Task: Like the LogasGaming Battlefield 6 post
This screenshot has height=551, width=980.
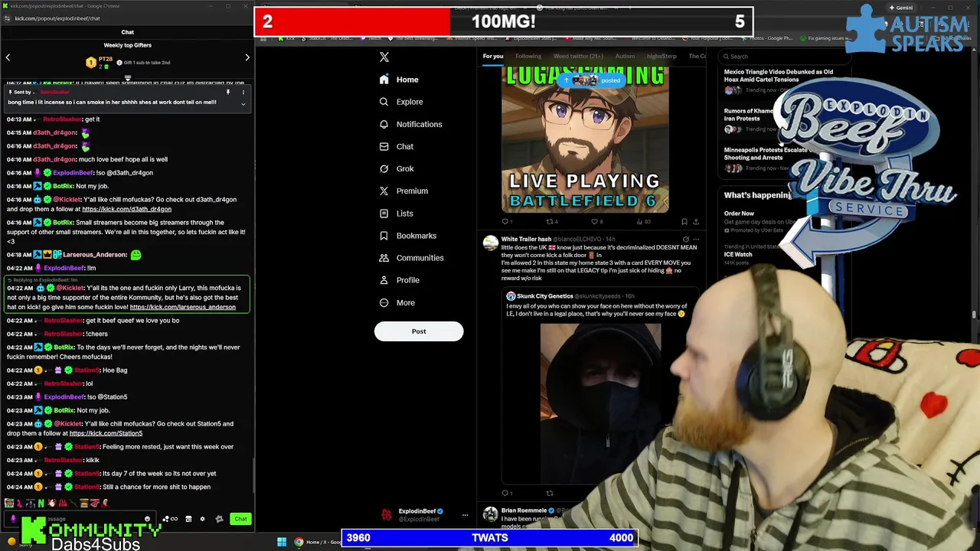Action: [594, 222]
